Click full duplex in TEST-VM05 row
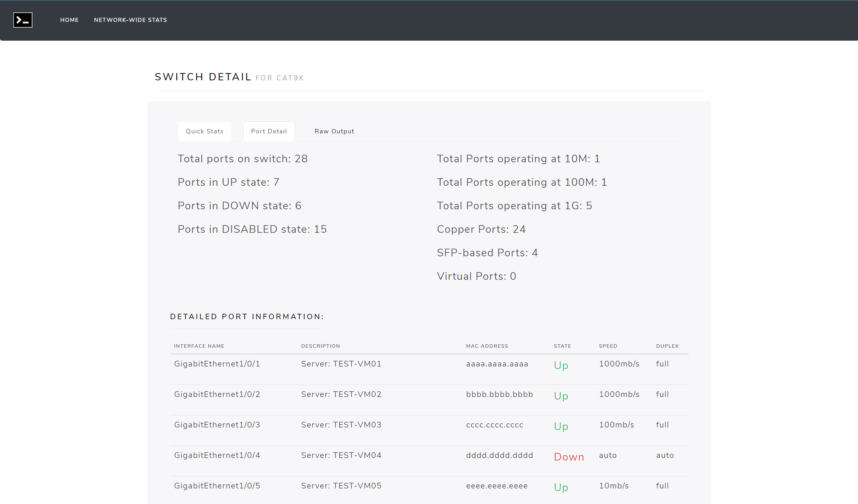 [663, 486]
